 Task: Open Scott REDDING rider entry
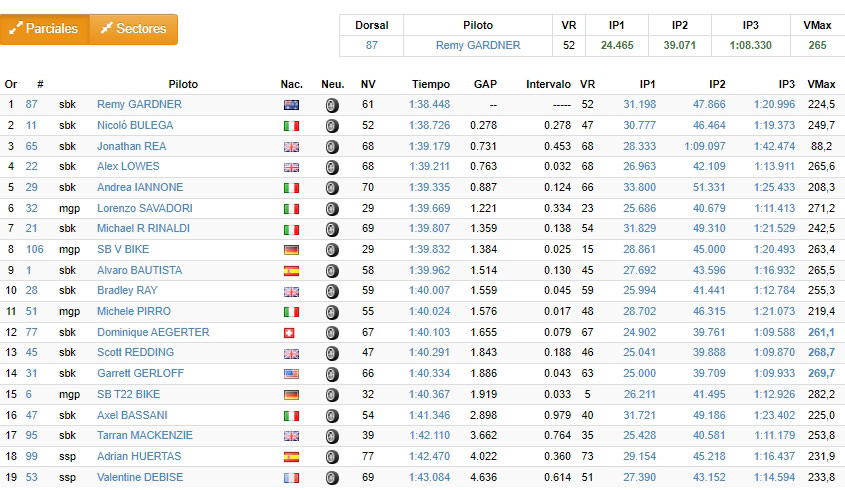click(135, 352)
